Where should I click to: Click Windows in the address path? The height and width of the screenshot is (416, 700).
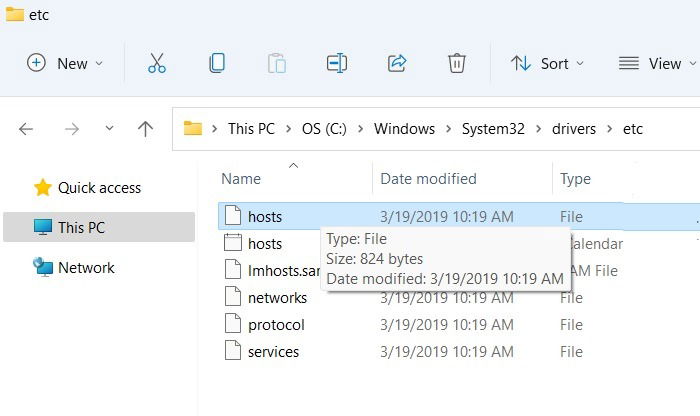pos(404,129)
